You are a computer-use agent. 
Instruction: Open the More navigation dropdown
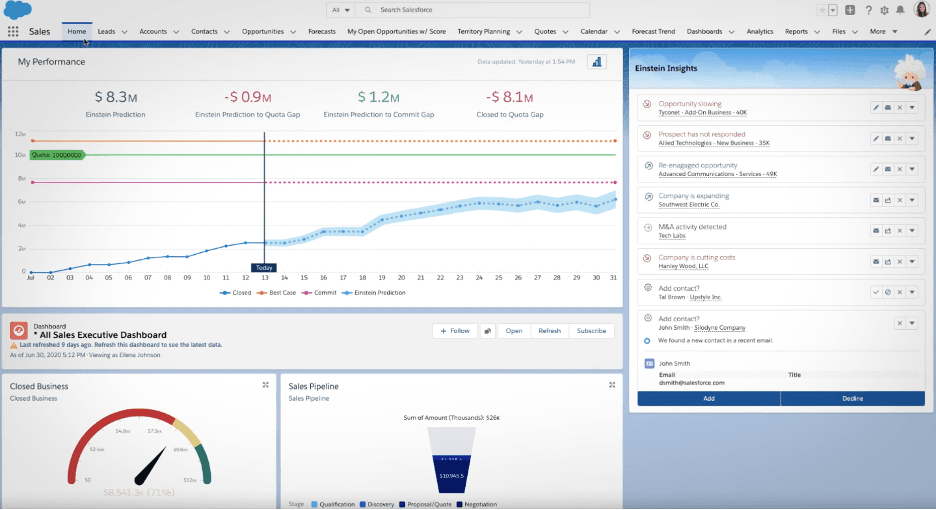(x=881, y=32)
